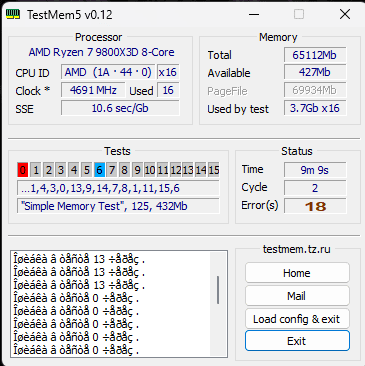The image size is (365, 366).
Task: Click the testmem.tz.ru group label
Action: coord(297,249)
